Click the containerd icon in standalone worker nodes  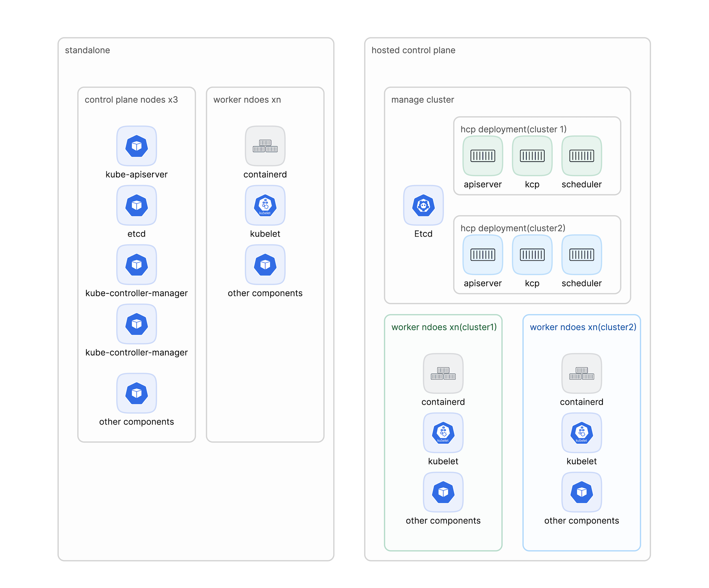tap(265, 146)
